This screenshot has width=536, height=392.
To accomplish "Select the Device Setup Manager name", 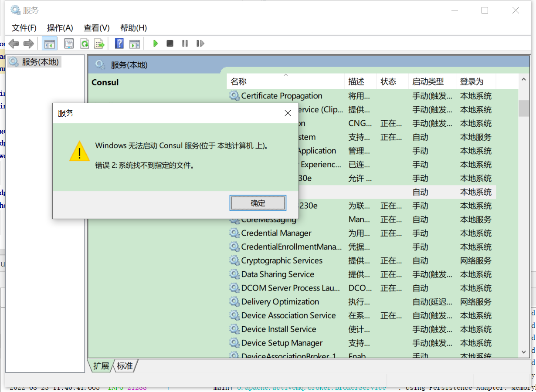I will [282, 343].
